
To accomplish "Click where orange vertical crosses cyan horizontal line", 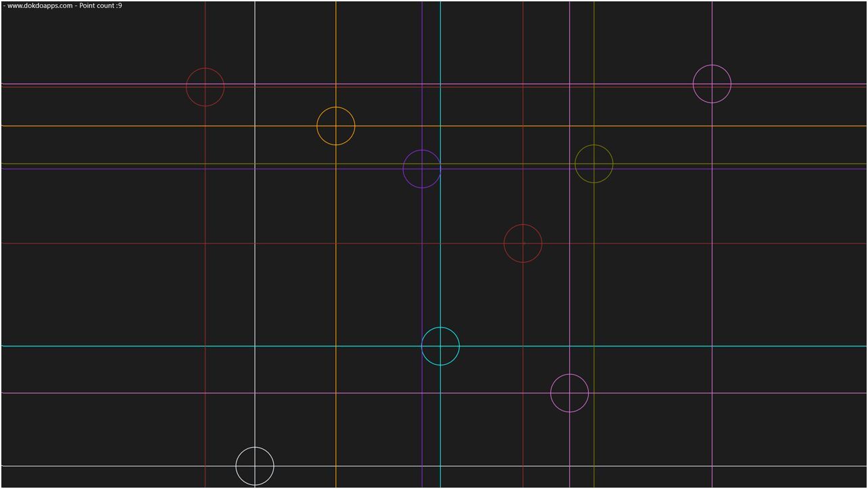I will click(x=336, y=346).
